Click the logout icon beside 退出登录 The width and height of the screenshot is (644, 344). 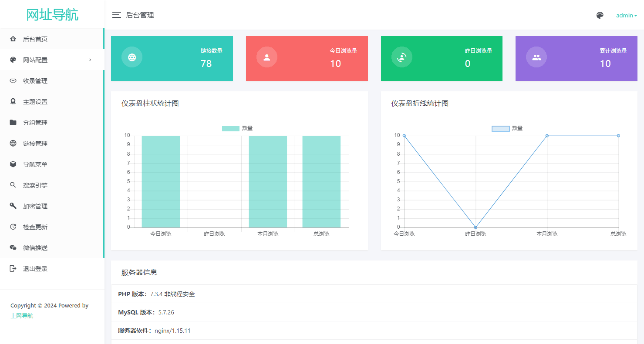pos(13,269)
